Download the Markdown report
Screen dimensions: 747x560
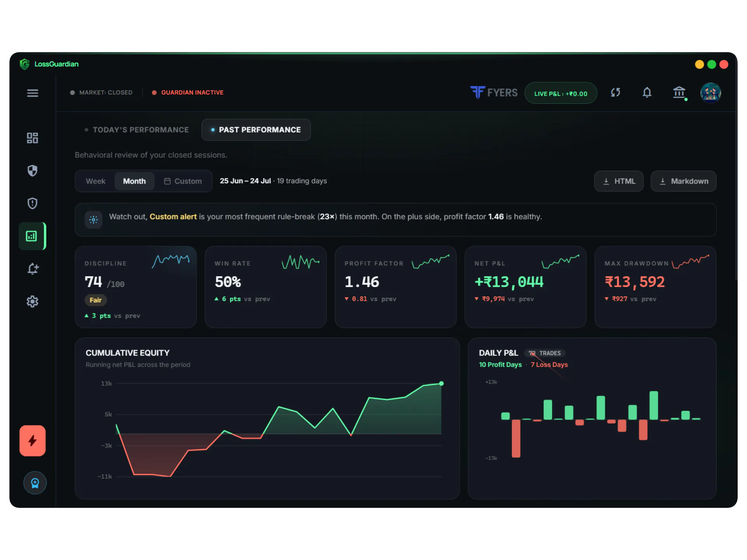[684, 181]
